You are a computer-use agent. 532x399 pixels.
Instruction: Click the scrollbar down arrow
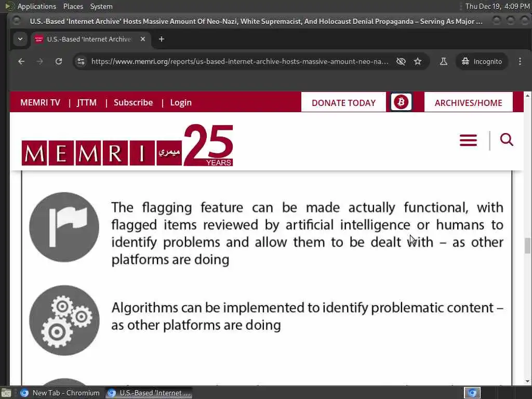click(x=527, y=381)
